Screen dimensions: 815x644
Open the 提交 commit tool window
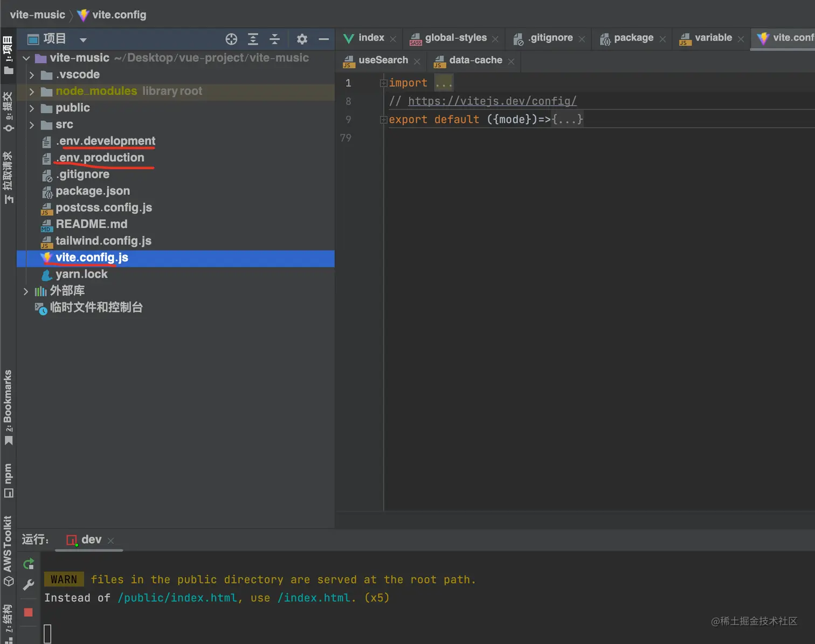click(8, 112)
